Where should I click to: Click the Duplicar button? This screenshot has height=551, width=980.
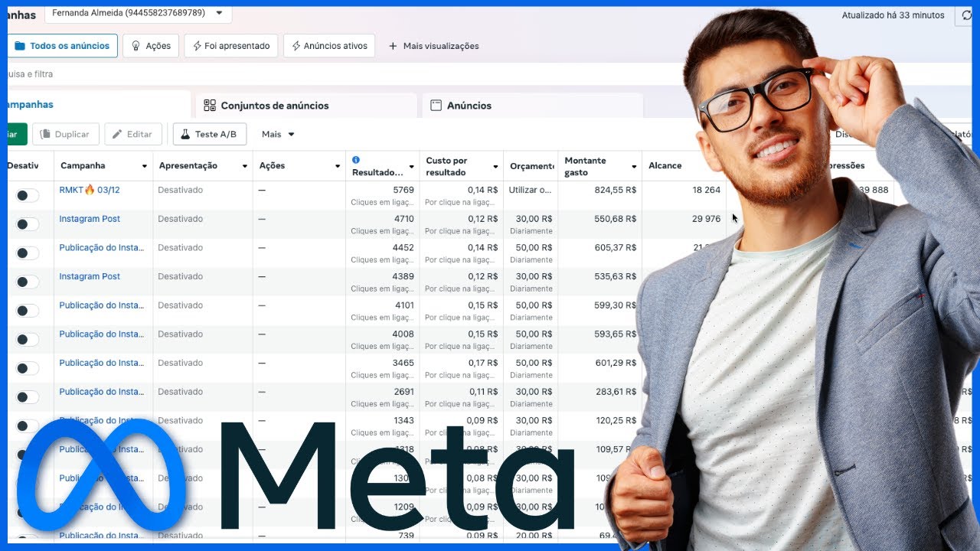coord(65,134)
